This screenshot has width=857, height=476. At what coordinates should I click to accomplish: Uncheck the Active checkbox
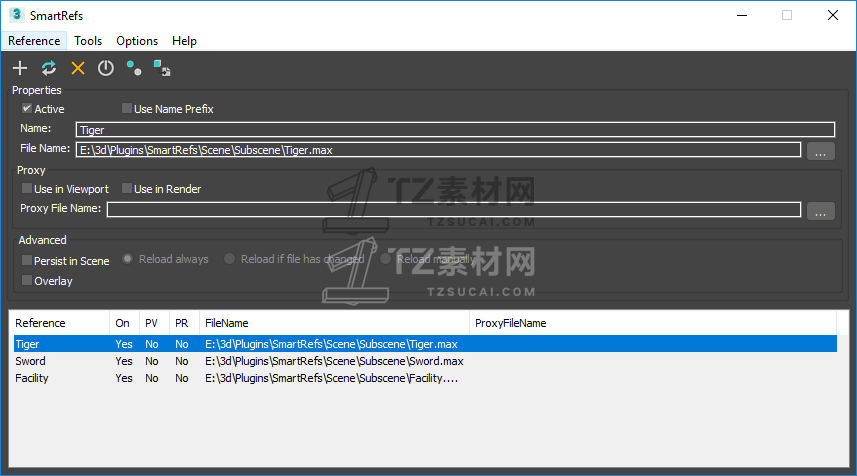[x=26, y=108]
